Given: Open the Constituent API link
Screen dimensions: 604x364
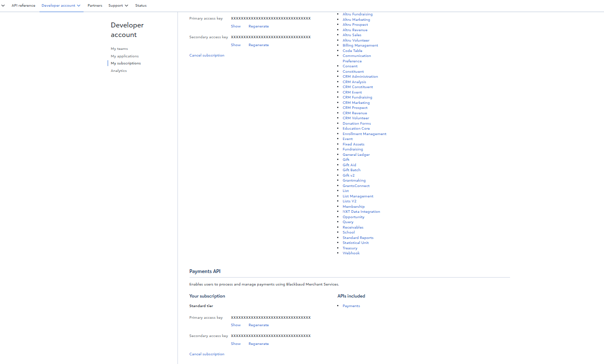Looking at the screenshot, I should [x=353, y=71].
